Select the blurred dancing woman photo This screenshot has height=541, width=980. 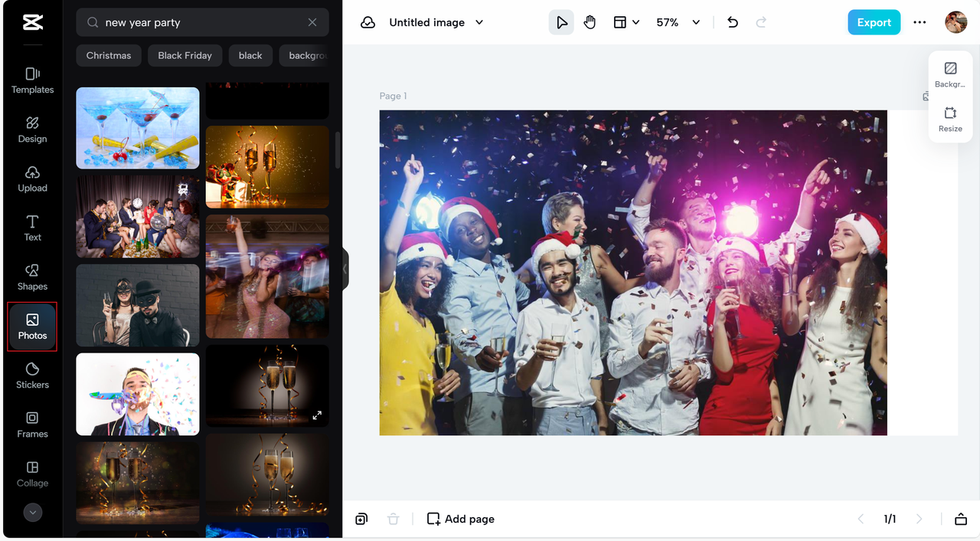pyautogui.click(x=267, y=277)
